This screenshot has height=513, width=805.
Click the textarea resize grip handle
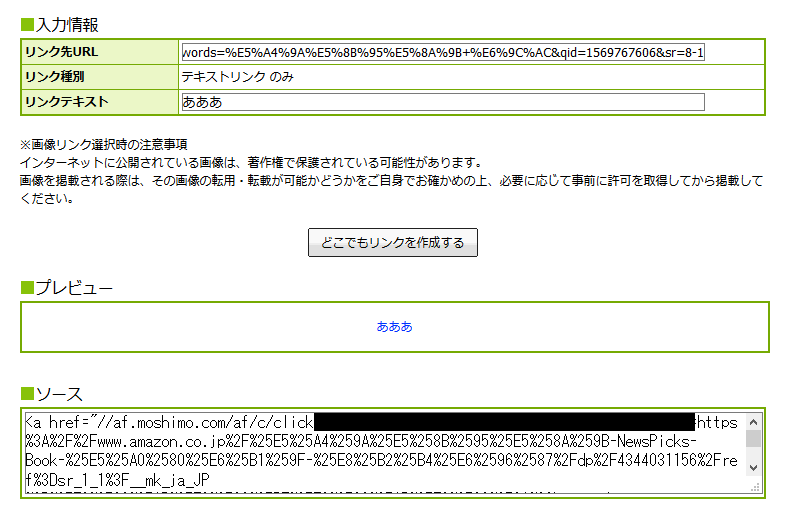[755, 487]
